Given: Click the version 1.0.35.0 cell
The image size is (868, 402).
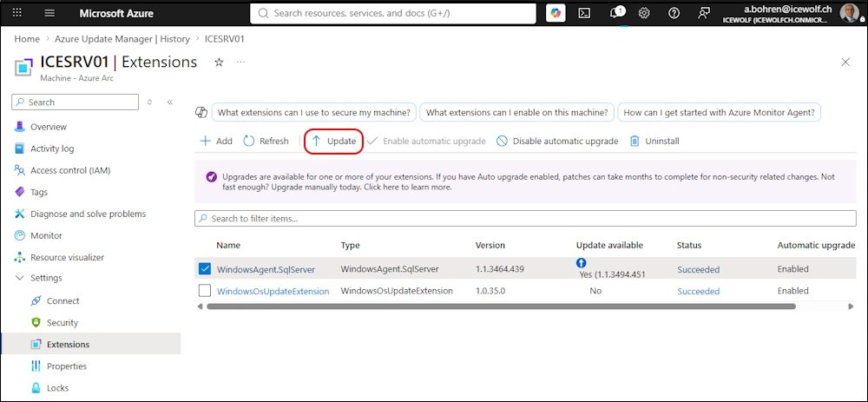Looking at the screenshot, I should pyautogui.click(x=490, y=291).
